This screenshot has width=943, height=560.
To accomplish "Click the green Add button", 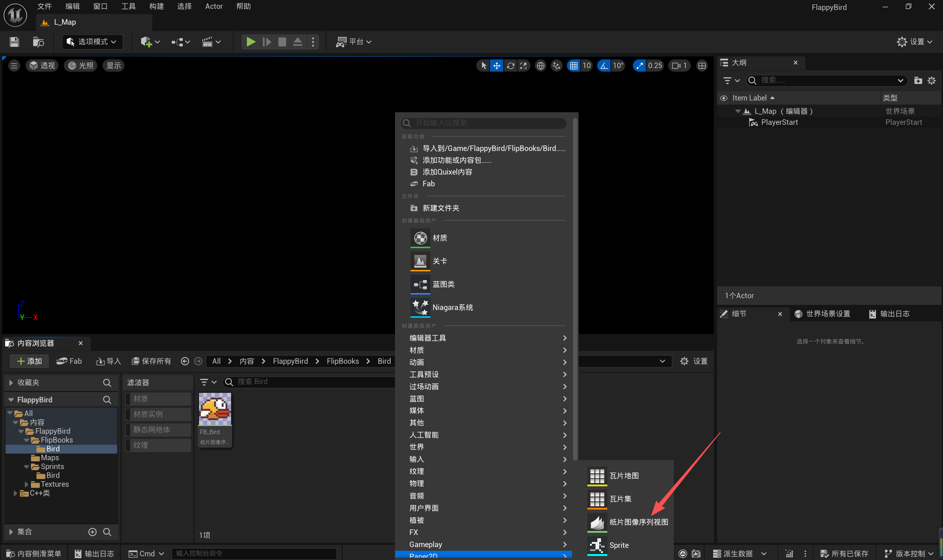I will pos(29,361).
